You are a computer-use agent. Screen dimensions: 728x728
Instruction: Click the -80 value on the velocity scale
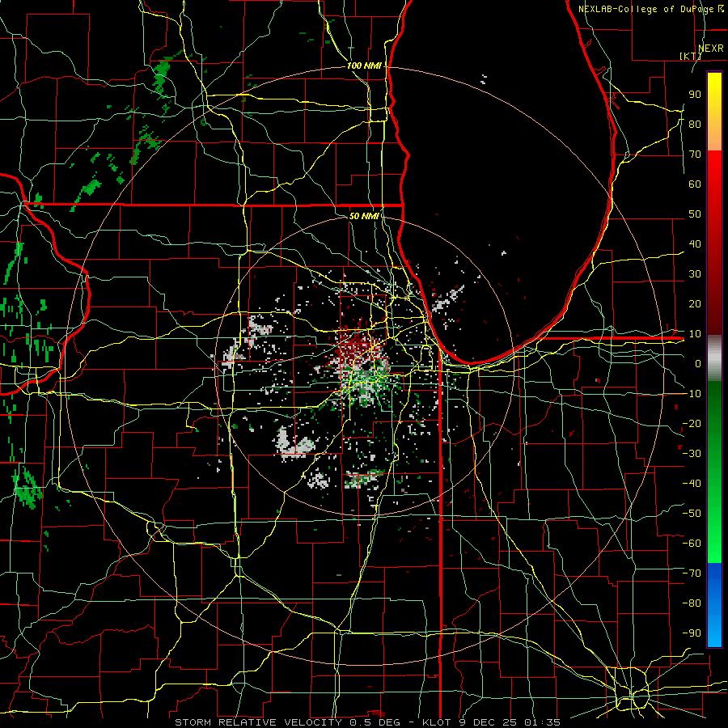pos(692,603)
